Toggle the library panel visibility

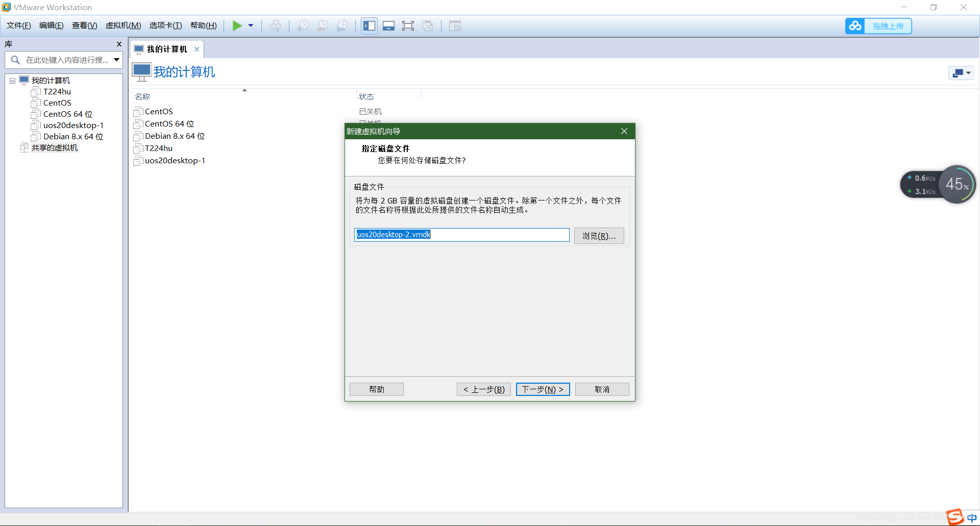pyautogui.click(x=369, y=26)
